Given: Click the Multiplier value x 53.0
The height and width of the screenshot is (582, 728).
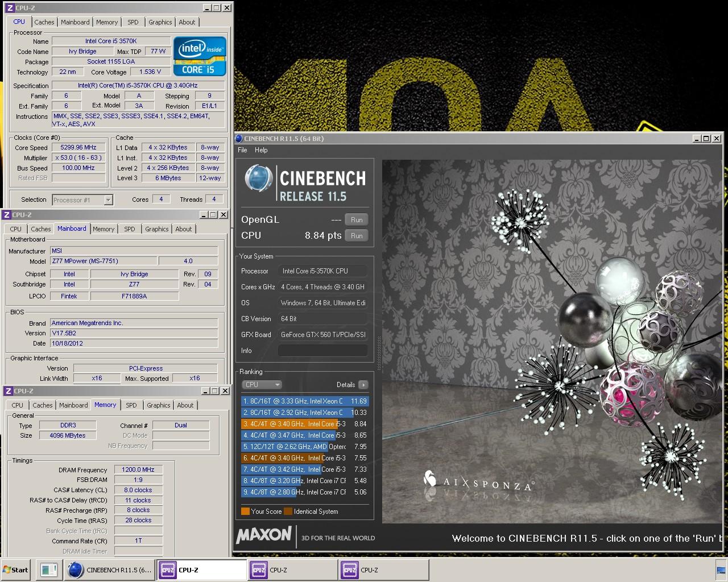Looking at the screenshot, I should click(78, 157).
